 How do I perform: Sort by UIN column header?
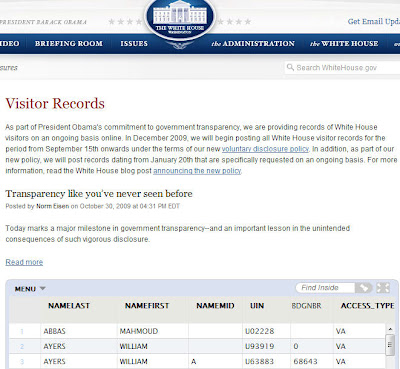point(257,306)
